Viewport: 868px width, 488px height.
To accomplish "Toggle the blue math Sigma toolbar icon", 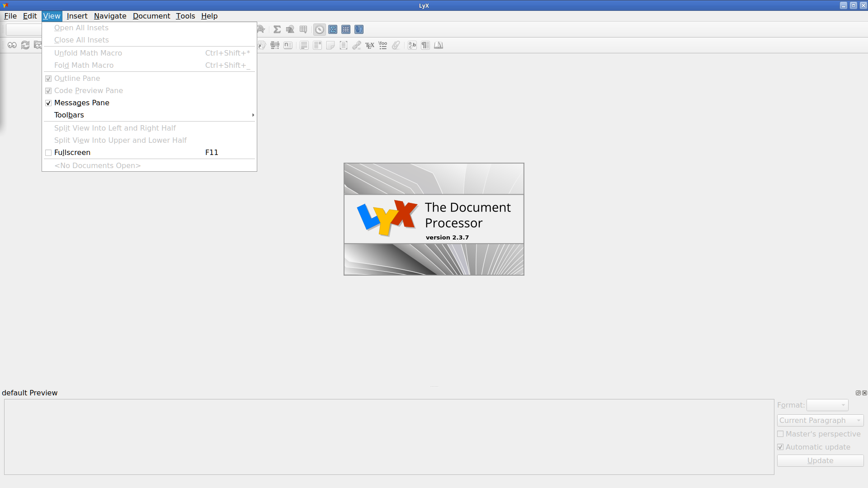I will (x=333, y=30).
